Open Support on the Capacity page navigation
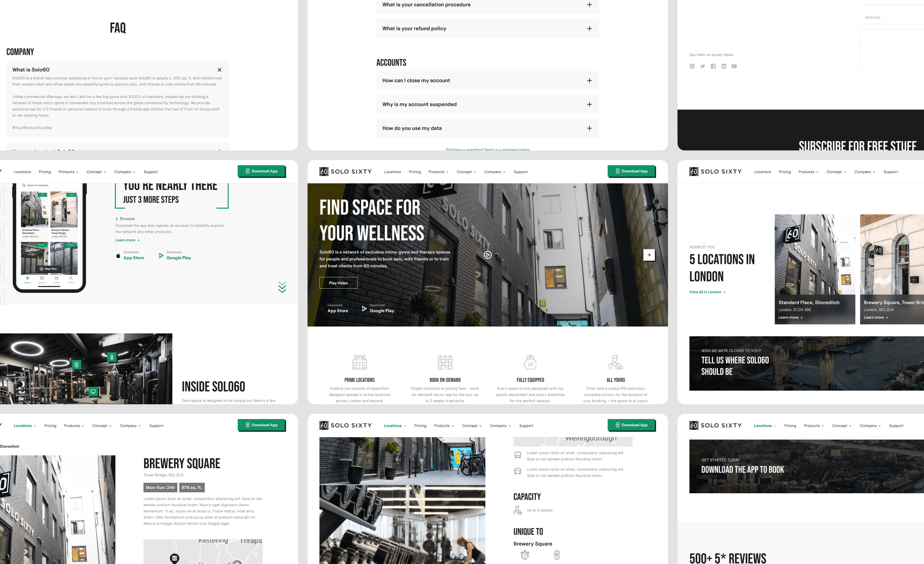The height and width of the screenshot is (564, 924). (x=526, y=425)
